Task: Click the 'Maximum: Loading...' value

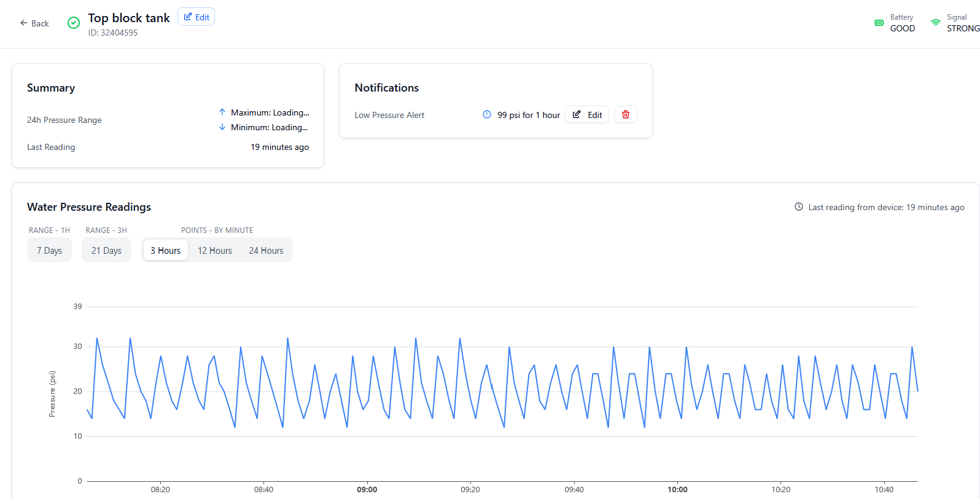Action: pyautogui.click(x=270, y=112)
